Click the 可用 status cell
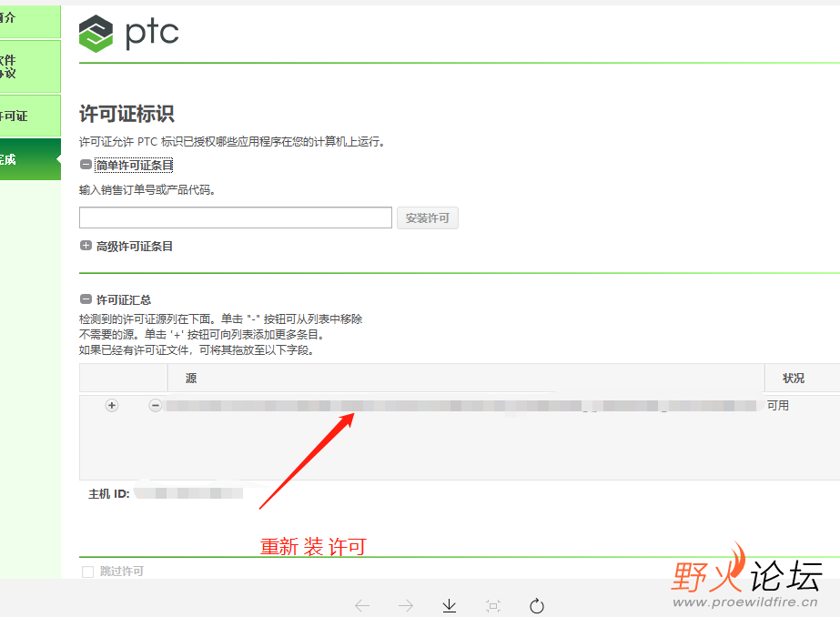 tap(778, 406)
